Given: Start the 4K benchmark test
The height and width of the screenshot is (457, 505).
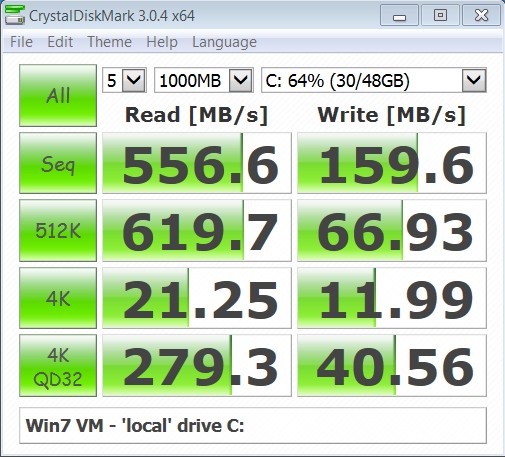Looking at the screenshot, I should click(x=58, y=298).
